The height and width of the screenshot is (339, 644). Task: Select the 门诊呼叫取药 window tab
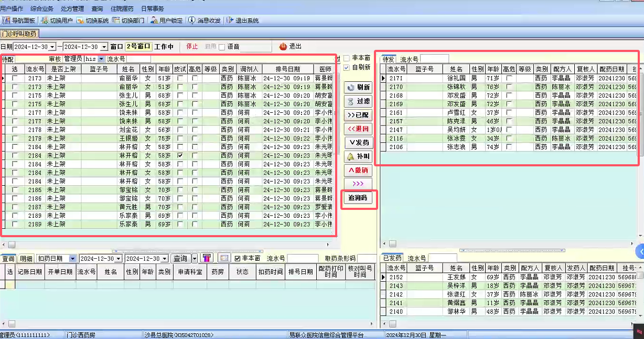[19, 34]
